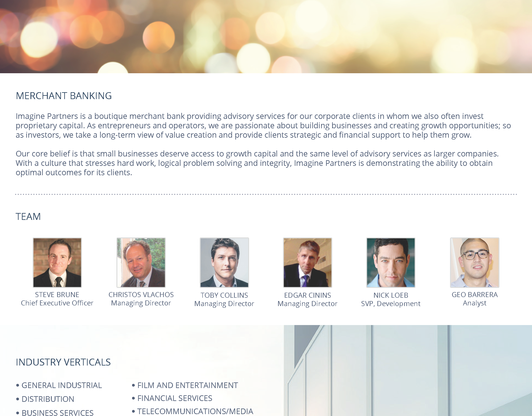Select Geo Barrera's portrait image
The width and height of the screenshot is (532, 416).
[x=474, y=263]
